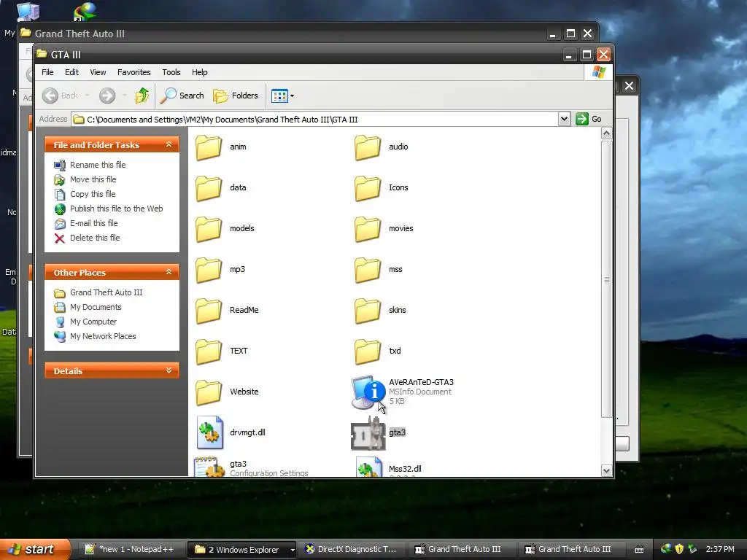The height and width of the screenshot is (560, 747).
Task: Open Back history dropdown arrow
Action: [88, 96]
